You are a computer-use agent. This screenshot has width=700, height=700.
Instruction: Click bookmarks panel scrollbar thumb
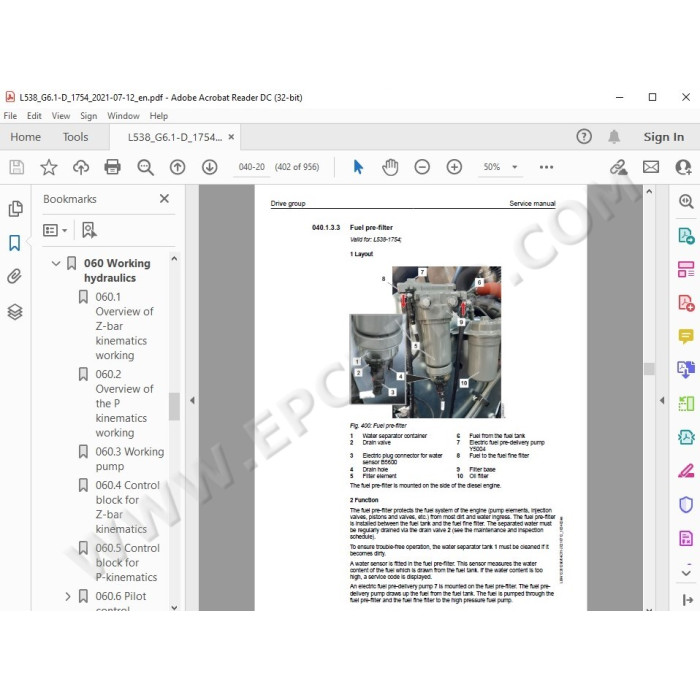click(174, 406)
